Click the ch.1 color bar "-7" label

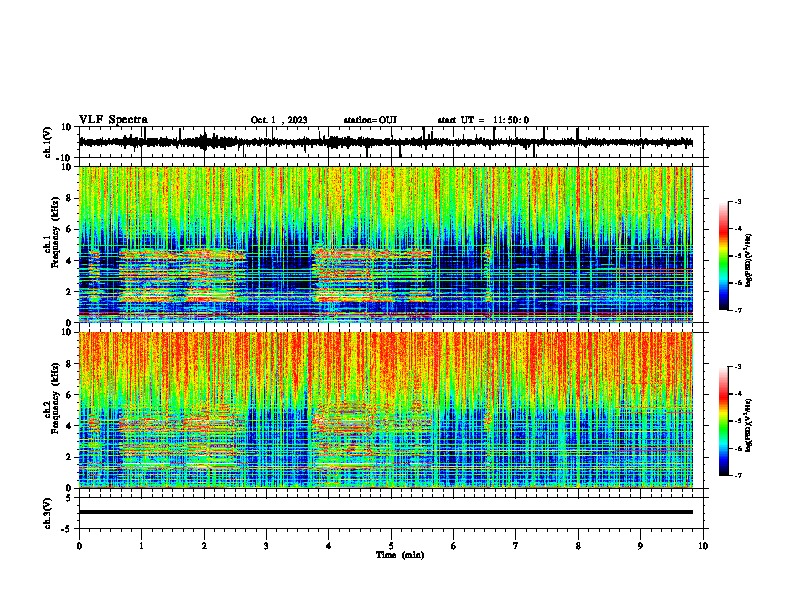pos(738,310)
